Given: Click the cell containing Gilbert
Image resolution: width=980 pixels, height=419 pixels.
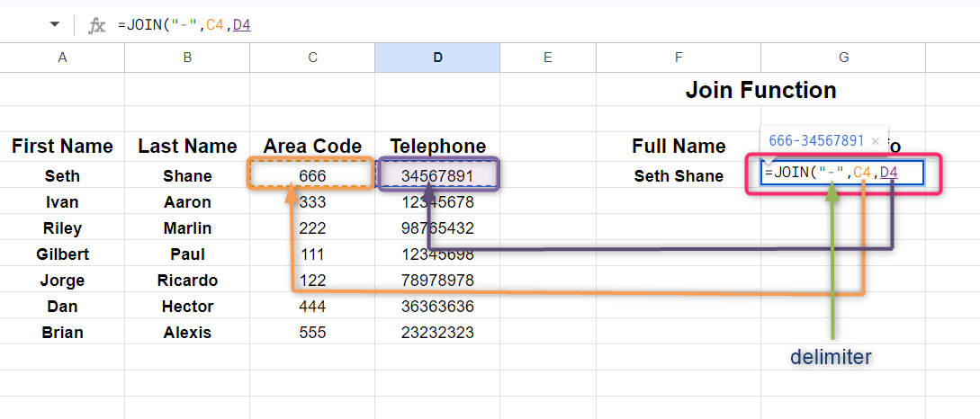Looking at the screenshot, I should (x=62, y=254).
